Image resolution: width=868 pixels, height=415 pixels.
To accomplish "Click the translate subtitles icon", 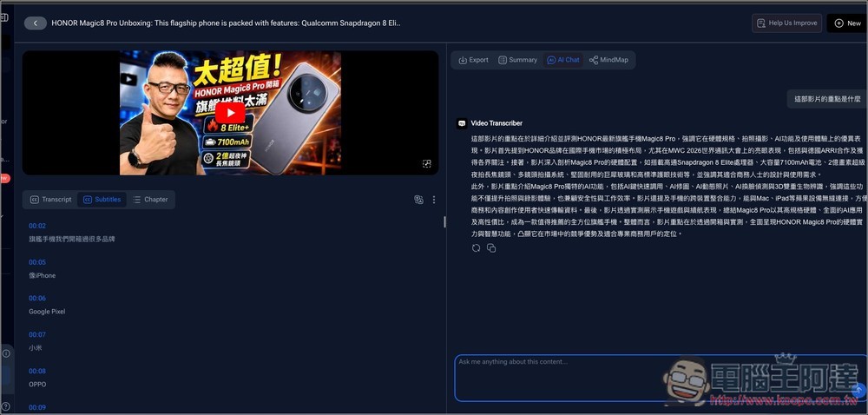I will (x=418, y=200).
